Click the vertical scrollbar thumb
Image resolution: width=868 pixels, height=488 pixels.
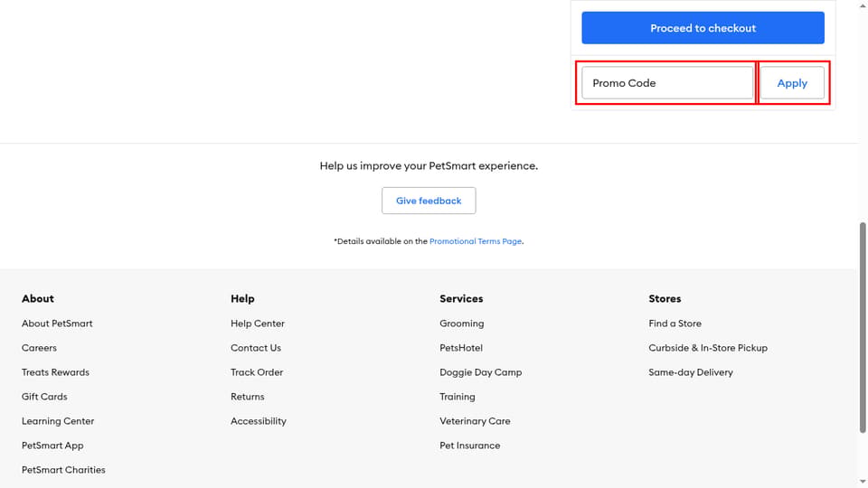point(863,327)
